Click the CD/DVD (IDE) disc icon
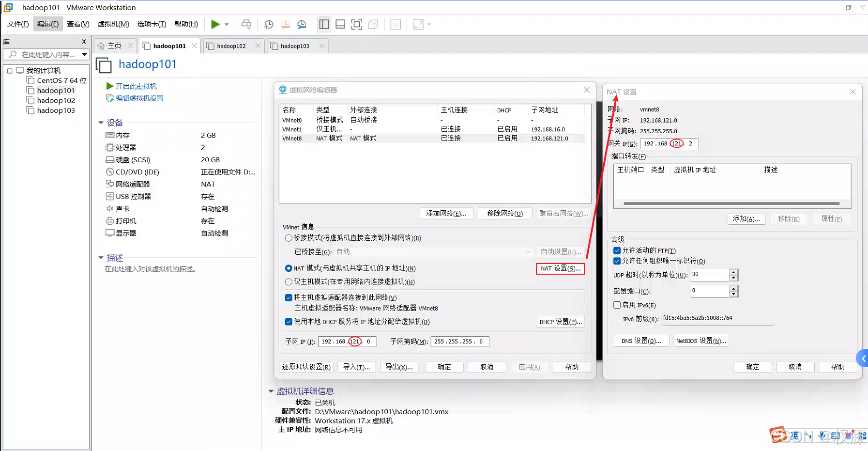The image size is (868, 451). [110, 172]
